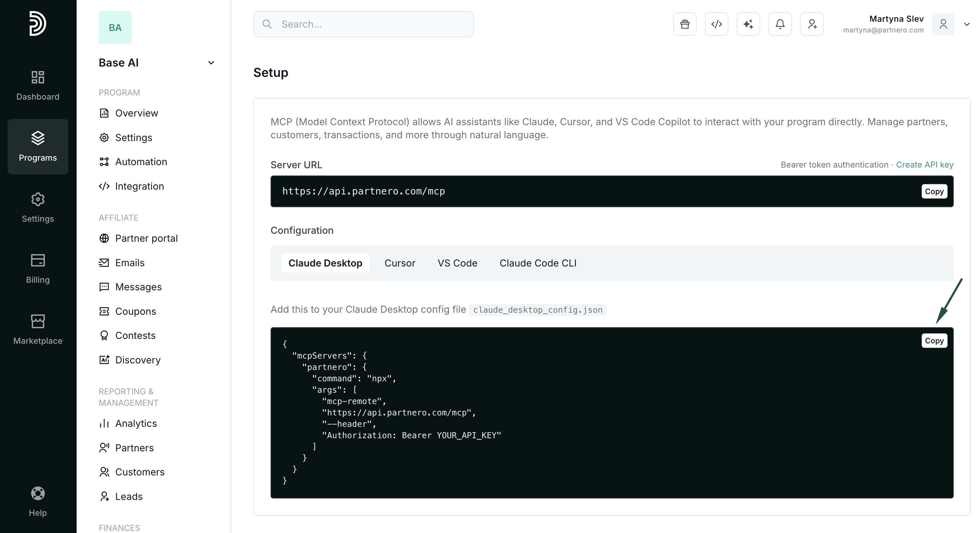The height and width of the screenshot is (533, 980).
Task: Expand the Base AI program dropdown
Action: [211, 63]
